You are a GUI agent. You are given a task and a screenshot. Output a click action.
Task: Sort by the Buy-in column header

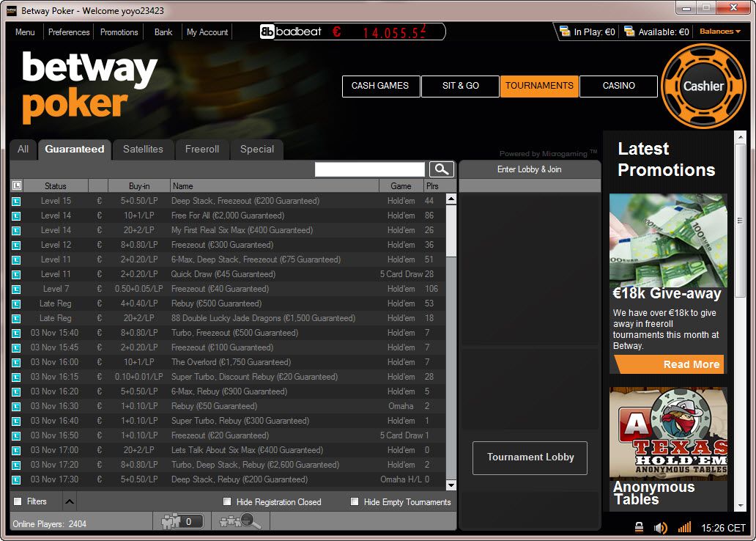tap(139, 185)
